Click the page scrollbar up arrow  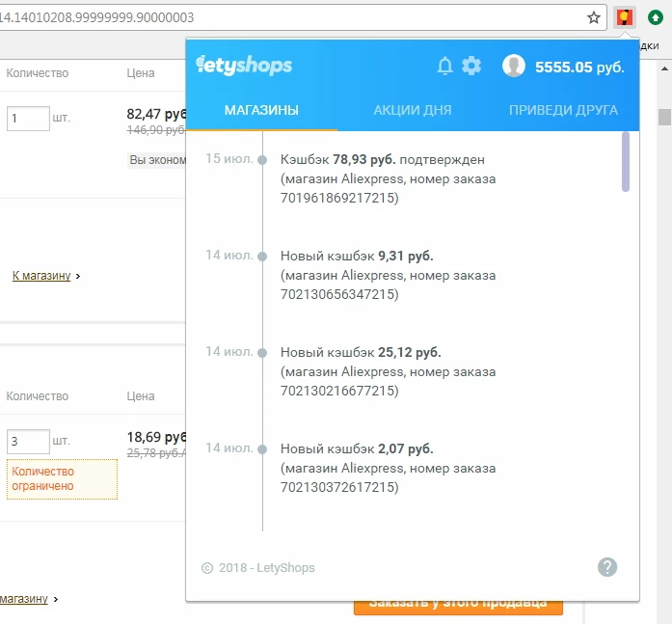[664, 68]
